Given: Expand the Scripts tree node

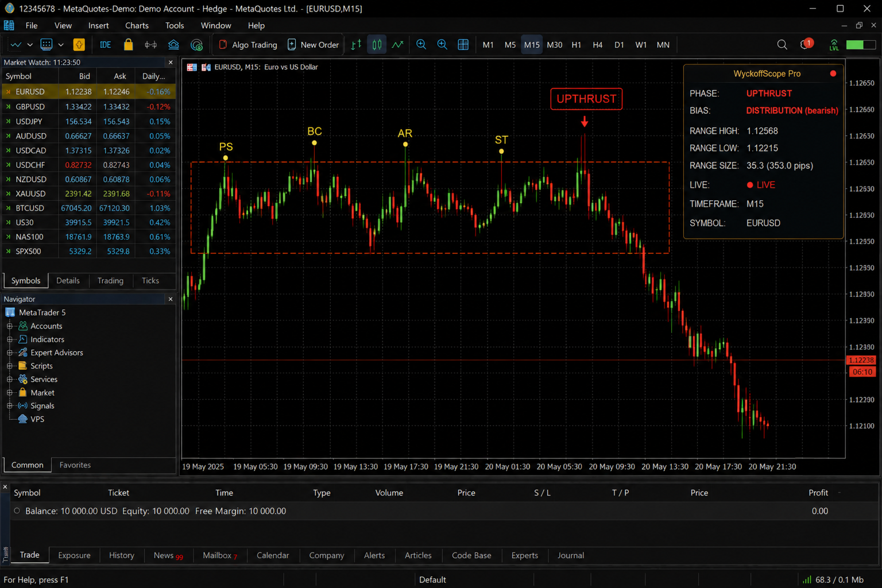Looking at the screenshot, I should pos(10,366).
